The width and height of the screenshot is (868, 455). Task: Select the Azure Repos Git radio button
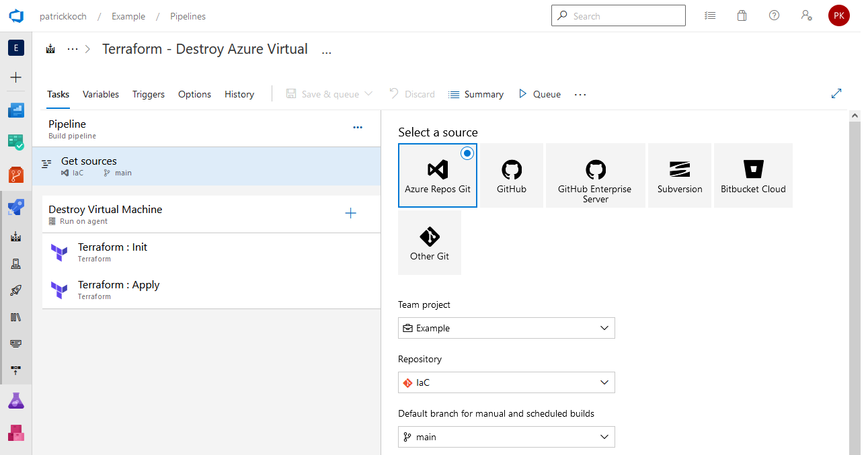[x=467, y=153]
